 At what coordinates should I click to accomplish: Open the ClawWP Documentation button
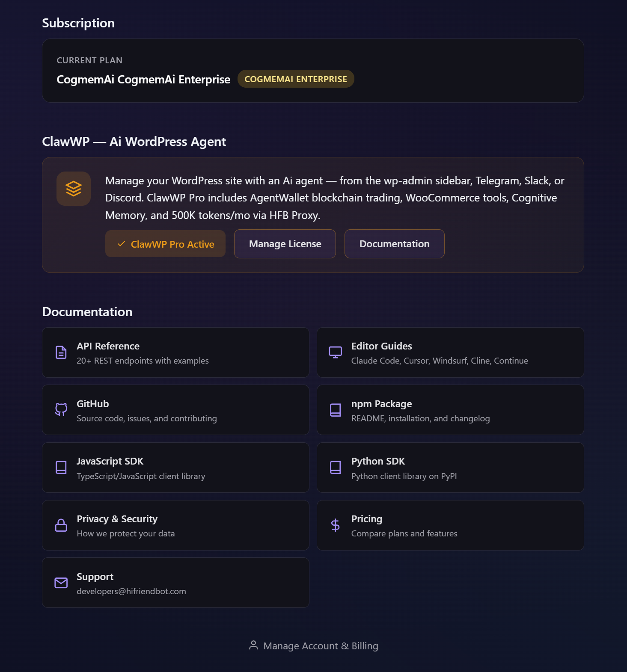[394, 244]
